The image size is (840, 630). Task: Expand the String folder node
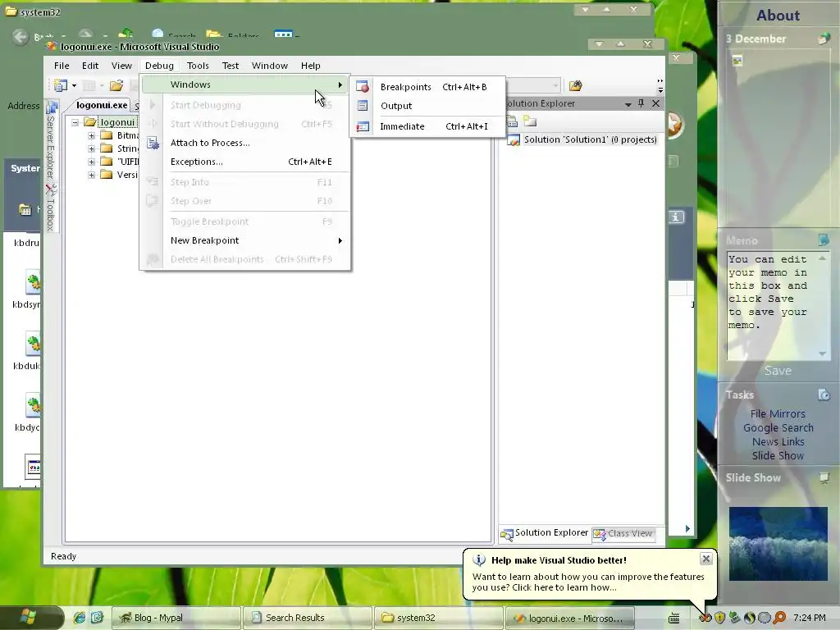click(92, 148)
